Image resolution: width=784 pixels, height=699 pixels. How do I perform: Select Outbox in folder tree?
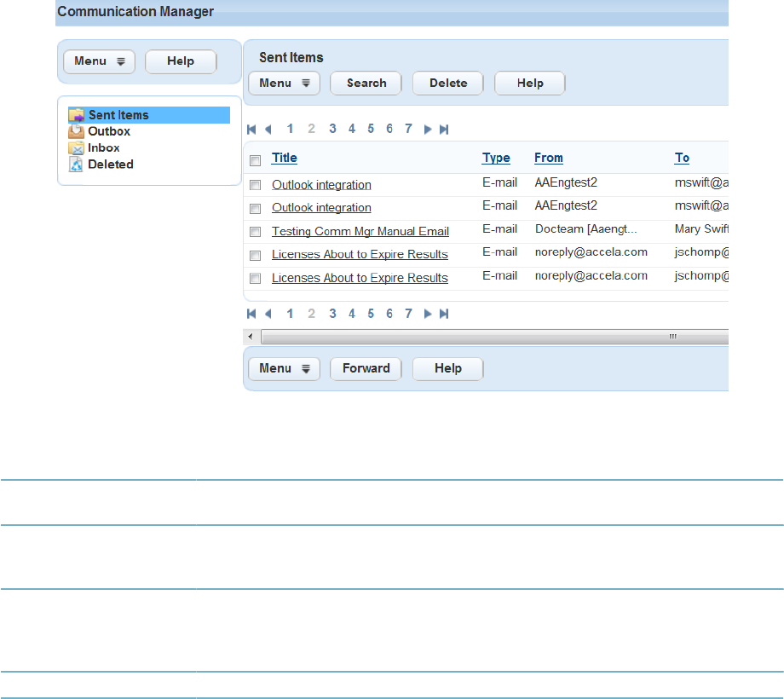[108, 131]
